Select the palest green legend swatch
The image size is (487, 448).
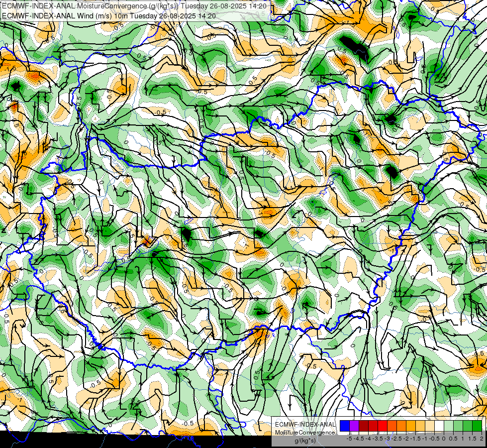coord(449,426)
